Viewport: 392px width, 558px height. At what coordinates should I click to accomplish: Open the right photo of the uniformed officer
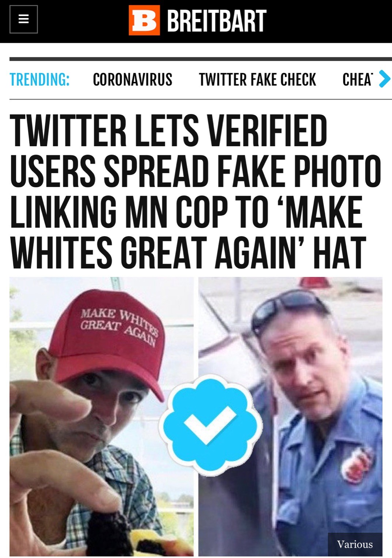tap(290, 416)
